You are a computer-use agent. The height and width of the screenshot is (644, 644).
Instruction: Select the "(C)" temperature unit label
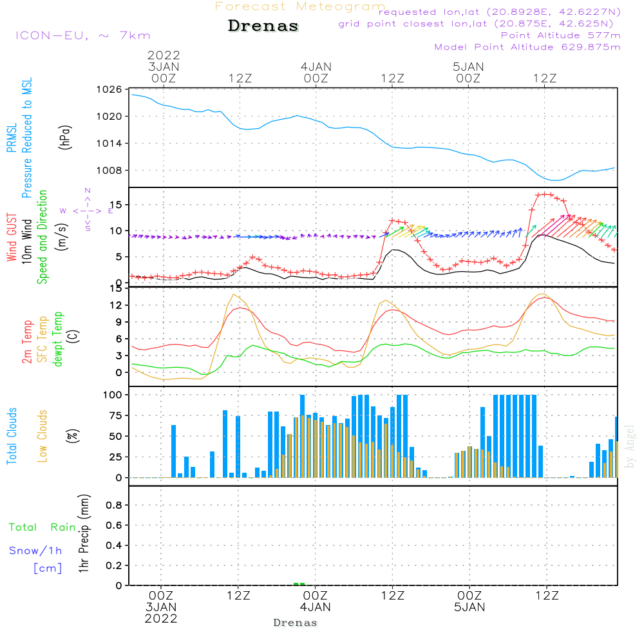73,337
